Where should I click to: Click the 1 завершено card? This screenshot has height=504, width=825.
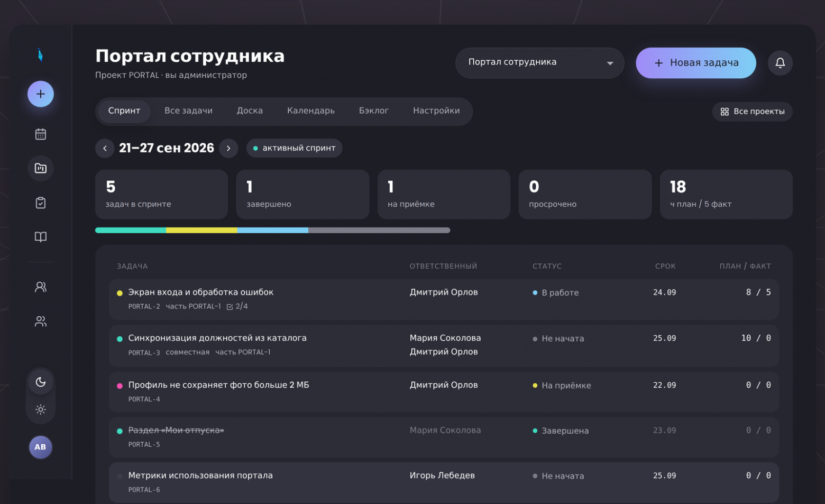tap(302, 194)
